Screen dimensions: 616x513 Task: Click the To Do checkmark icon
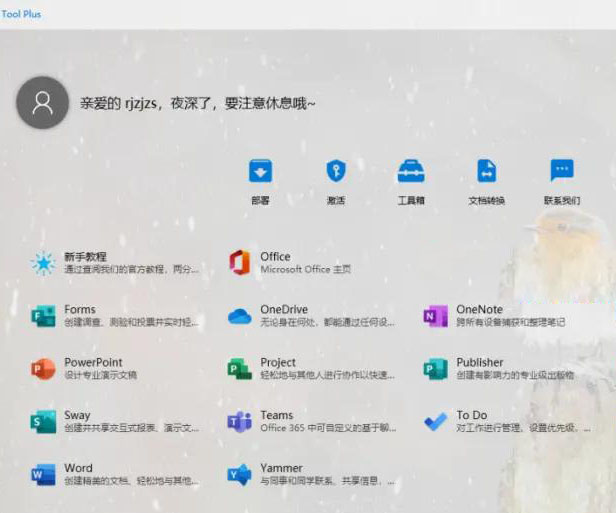(x=436, y=422)
